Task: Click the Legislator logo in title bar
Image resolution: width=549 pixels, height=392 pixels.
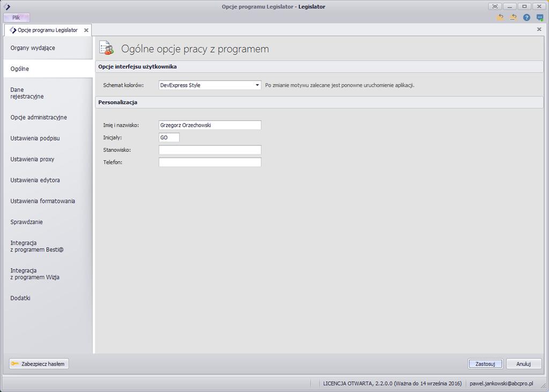Action: pos(6,6)
